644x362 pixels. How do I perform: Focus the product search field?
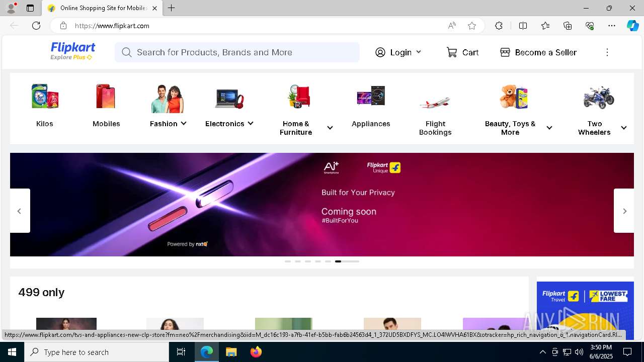tap(237, 52)
